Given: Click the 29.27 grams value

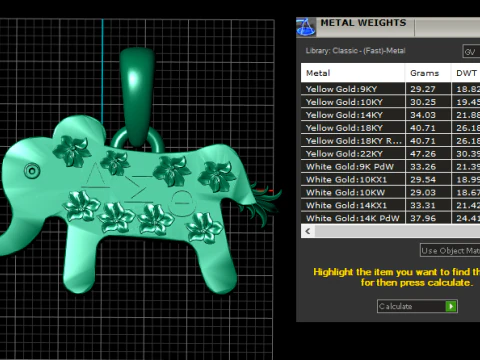Looking at the screenshot, I should click(423, 89).
